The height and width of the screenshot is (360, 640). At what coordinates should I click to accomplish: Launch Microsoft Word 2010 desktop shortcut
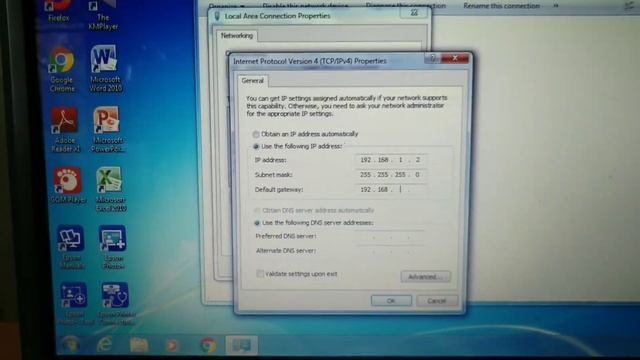point(105,69)
